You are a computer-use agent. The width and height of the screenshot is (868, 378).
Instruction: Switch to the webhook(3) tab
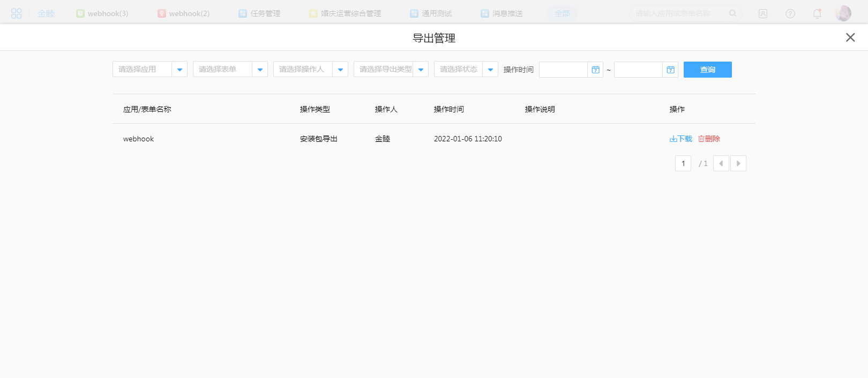(102, 13)
